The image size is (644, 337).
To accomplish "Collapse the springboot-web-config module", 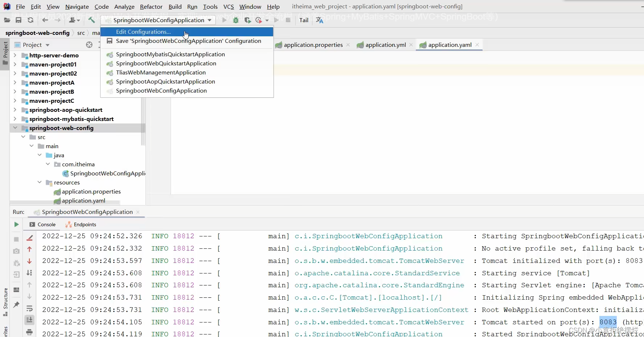I will [x=15, y=128].
